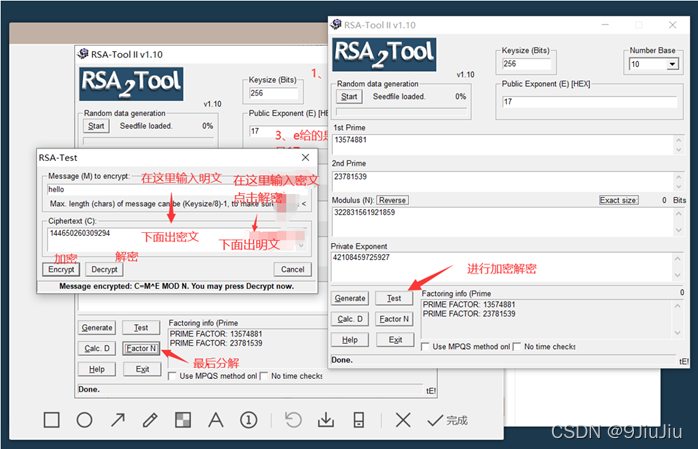The image size is (698, 449).
Task: Close the RSA-Test dialog
Action: coord(305,158)
